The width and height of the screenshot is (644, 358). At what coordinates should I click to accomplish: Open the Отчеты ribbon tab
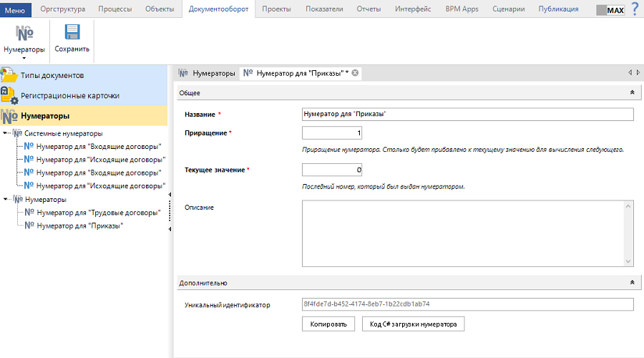point(369,9)
